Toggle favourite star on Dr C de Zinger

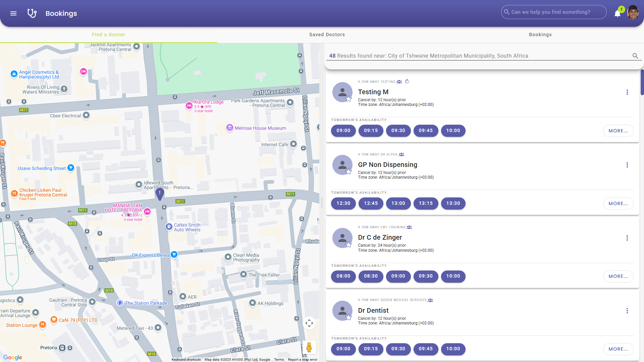click(349, 245)
